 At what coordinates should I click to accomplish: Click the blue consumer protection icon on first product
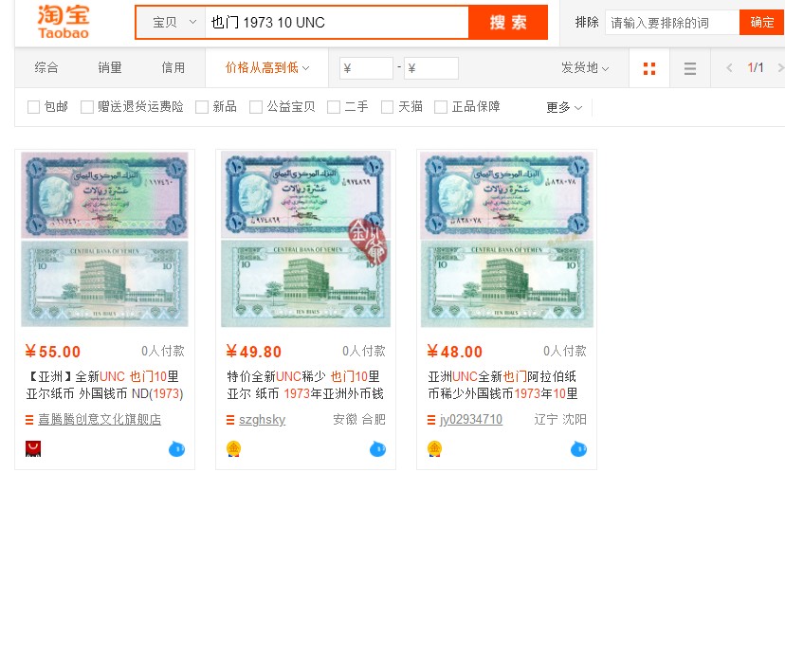[176, 448]
